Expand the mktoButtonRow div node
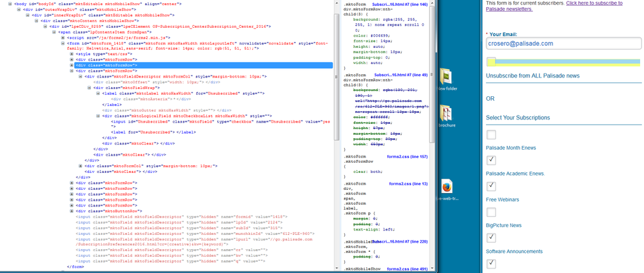644x273 pixels. coord(72,211)
